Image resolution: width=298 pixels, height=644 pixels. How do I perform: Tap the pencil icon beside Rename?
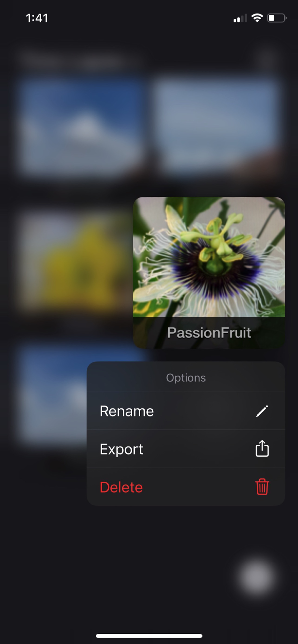point(262,411)
